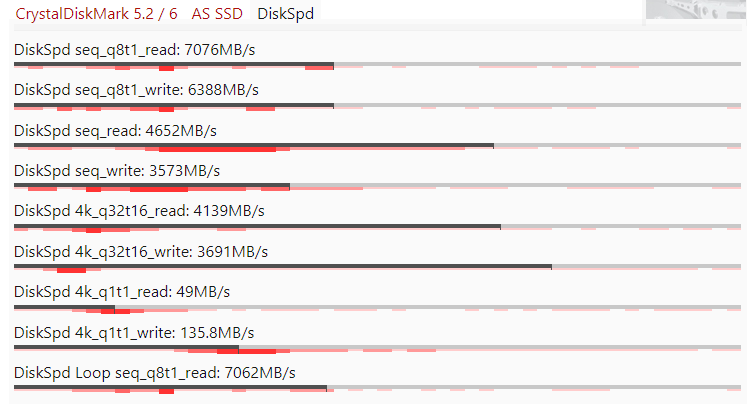
Task: Switch to the CrystalDiskMark 5.2 / 6 tab
Action: coord(98,15)
